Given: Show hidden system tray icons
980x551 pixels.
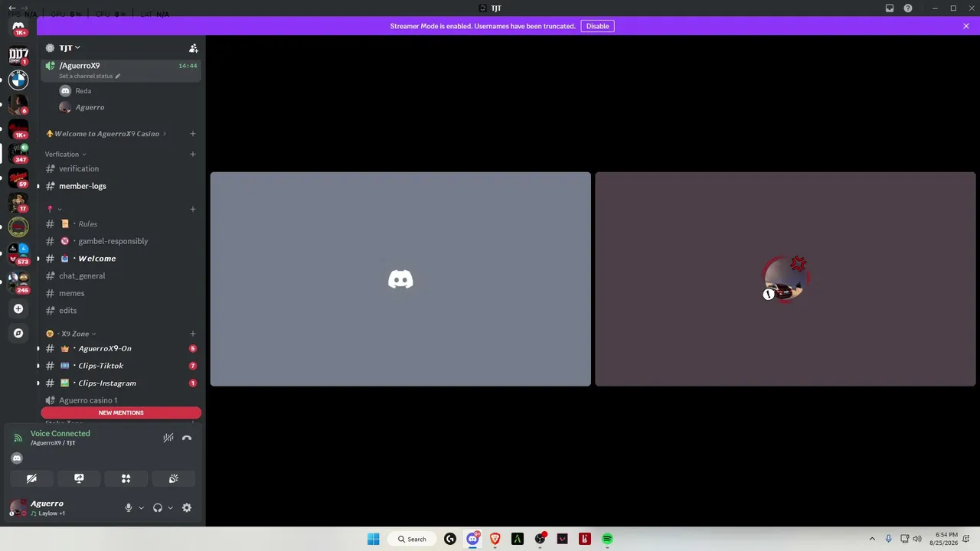Looking at the screenshot, I should click(x=871, y=539).
